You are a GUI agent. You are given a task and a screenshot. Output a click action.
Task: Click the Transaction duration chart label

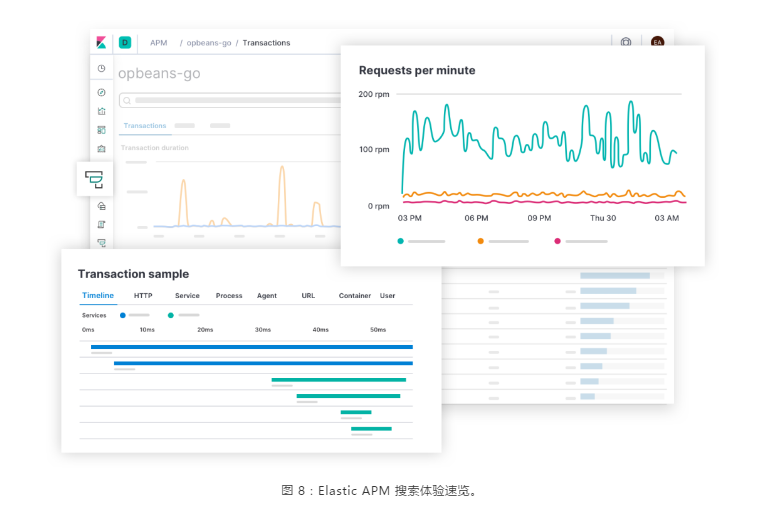click(155, 148)
